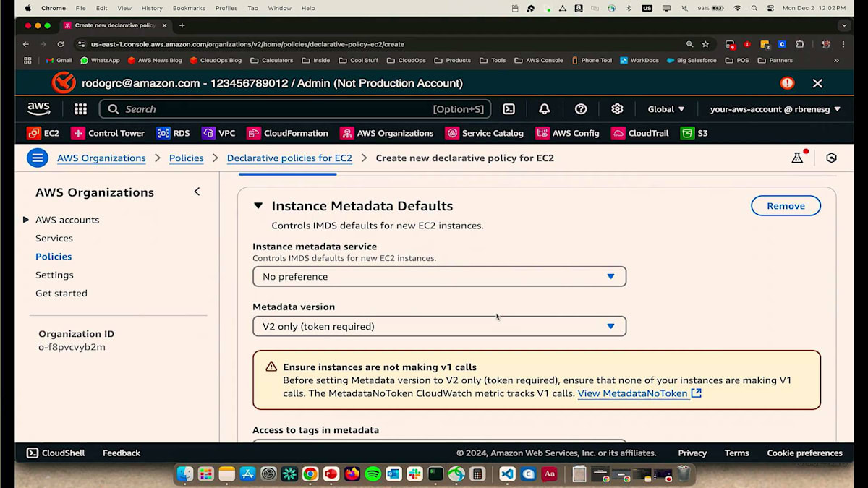Viewport: 868px width, 488px height.
Task: Open the Chrome extensions puzzle icon
Action: (x=800, y=44)
